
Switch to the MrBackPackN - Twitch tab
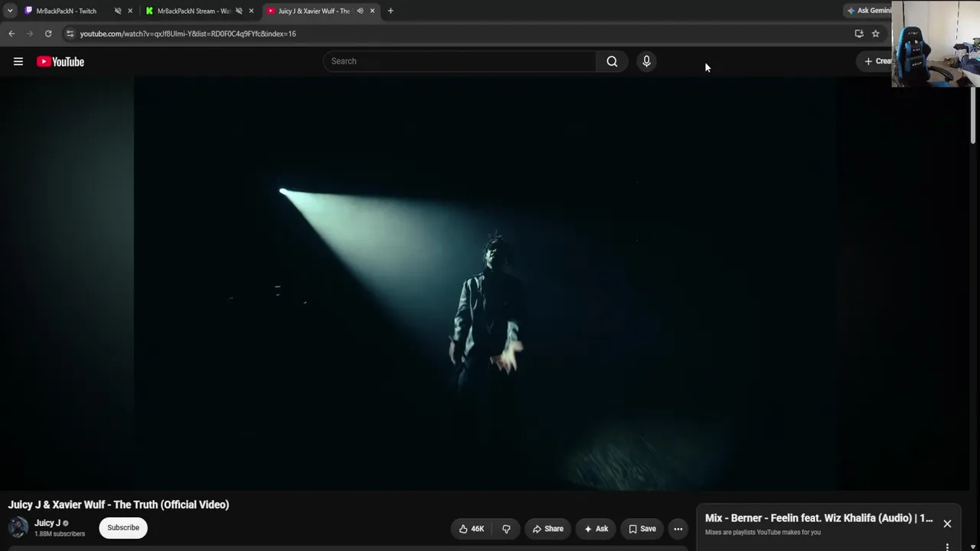click(66, 11)
